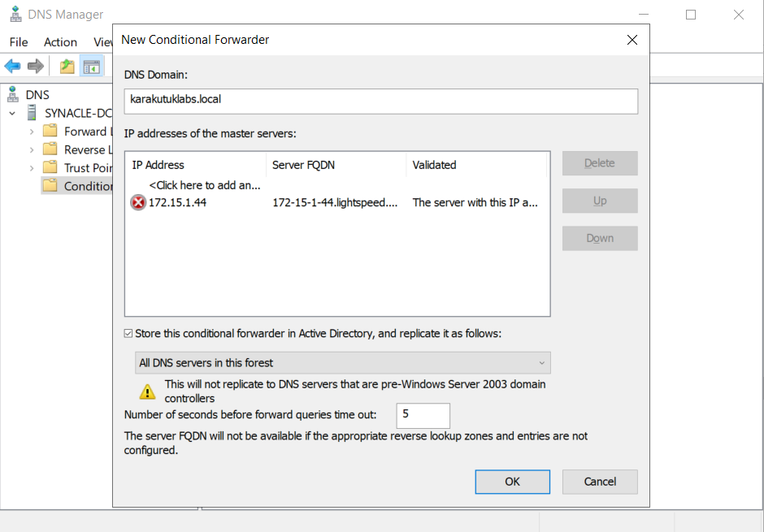The height and width of the screenshot is (532, 764).
Task: Click the red error icon beside 172.15.1.44
Action: (138, 202)
